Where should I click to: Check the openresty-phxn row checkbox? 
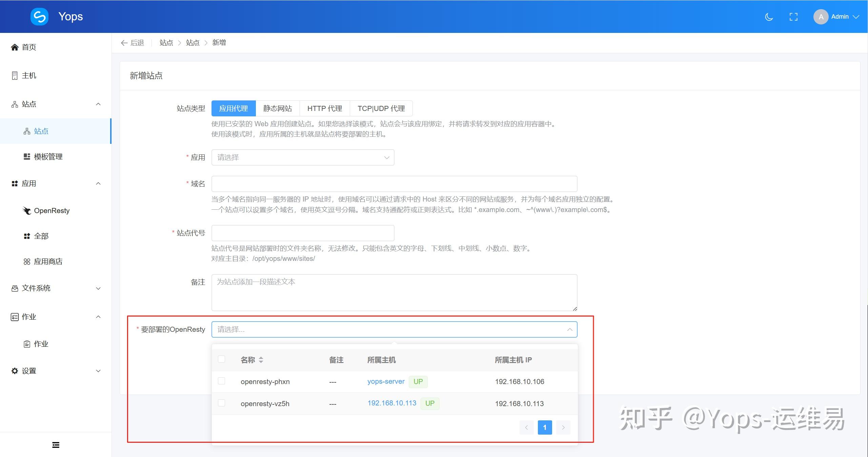pyautogui.click(x=221, y=381)
